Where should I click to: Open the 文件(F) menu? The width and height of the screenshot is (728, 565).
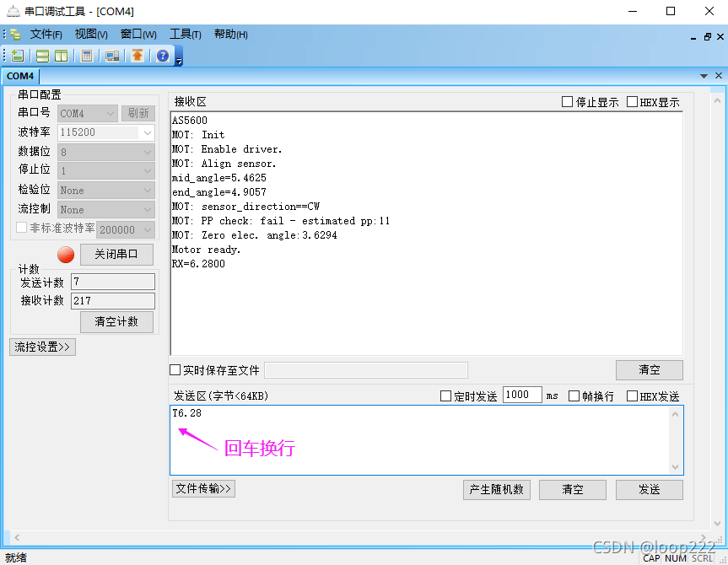click(46, 35)
